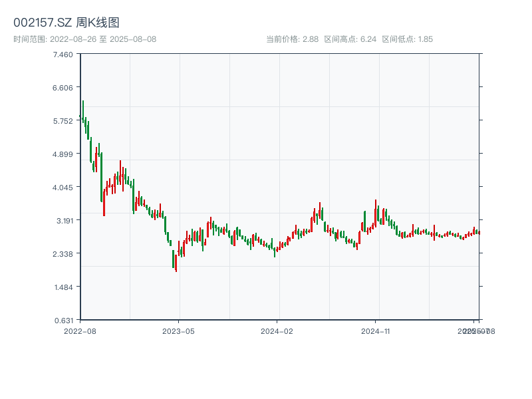532x399 pixels.
Task: Select the 2024-02 date axis label
Action: (x=277, y=331)
